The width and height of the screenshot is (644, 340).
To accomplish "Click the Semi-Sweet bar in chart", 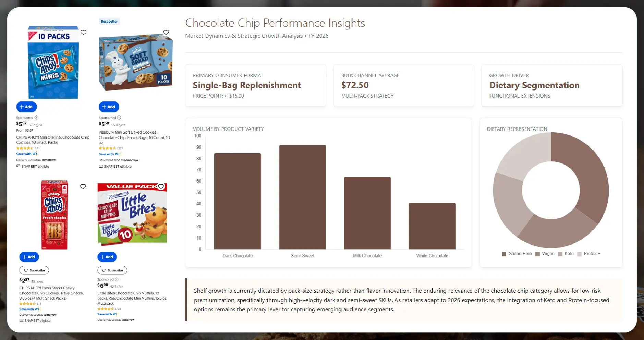I will click(302, 197).
